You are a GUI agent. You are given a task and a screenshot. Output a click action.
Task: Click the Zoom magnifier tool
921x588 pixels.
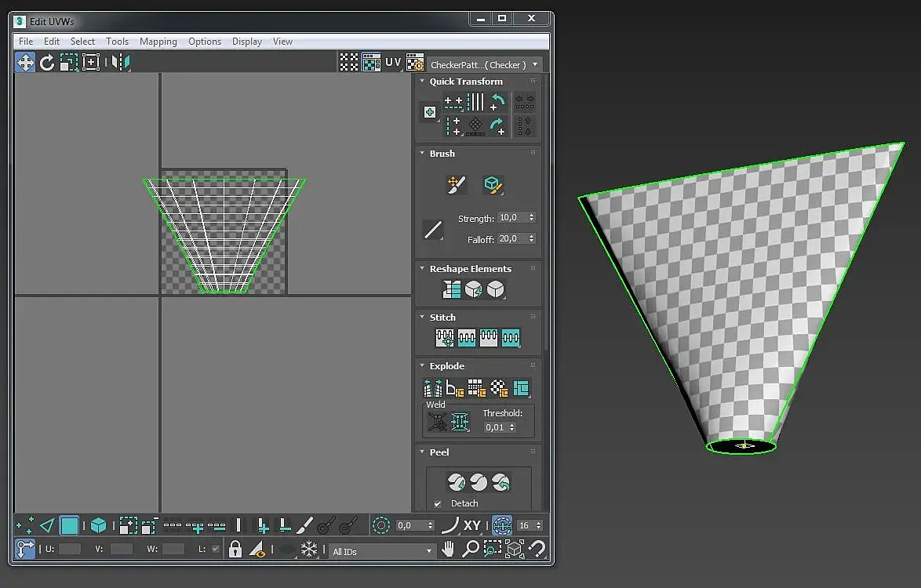pyautogui.click(x=470, y=550)
